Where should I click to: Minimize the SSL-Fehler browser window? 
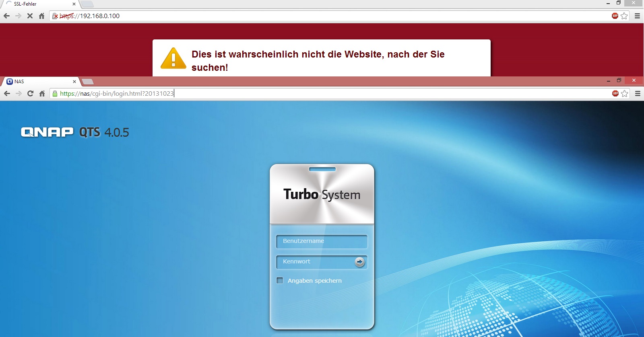(608, 3)
